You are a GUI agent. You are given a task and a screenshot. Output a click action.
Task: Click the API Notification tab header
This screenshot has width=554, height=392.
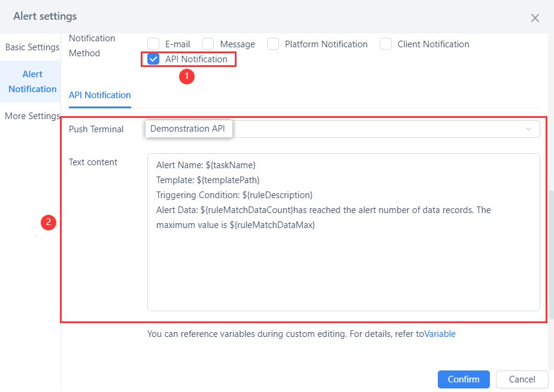99,95
